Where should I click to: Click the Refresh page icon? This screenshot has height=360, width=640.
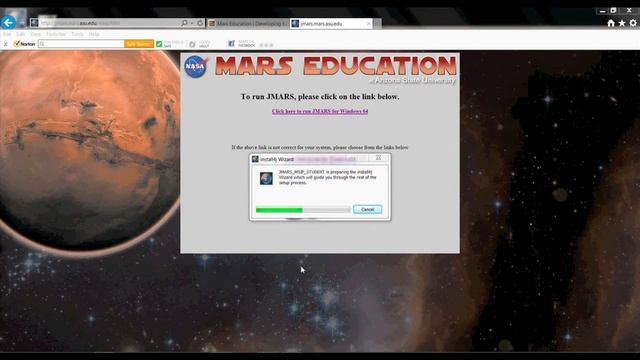[200, 23]
